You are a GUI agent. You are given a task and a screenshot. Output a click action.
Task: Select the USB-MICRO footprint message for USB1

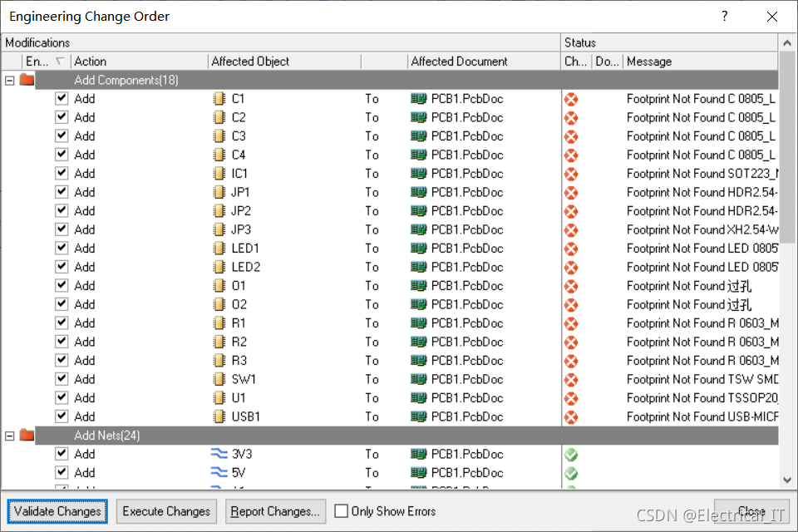click(x=702, y=417)
